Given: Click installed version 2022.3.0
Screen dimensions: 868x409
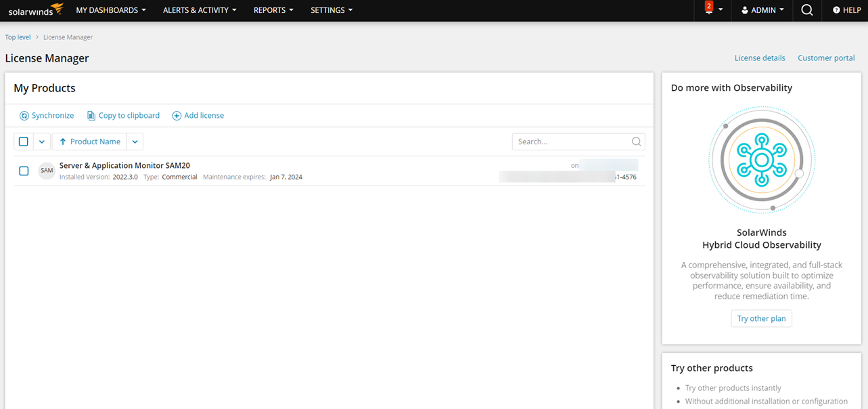Looking at the screenshot, I should [125, 177].
